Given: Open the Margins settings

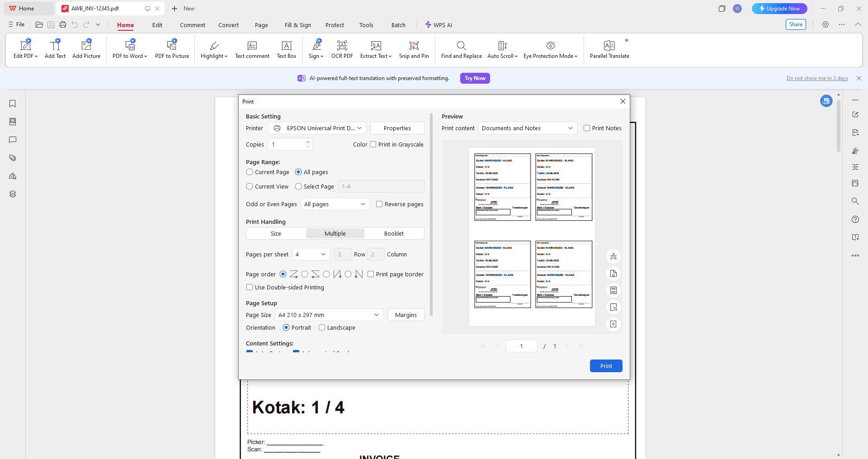Looking at the screenshot, I should pyautogui.click(x=406, y=315).
